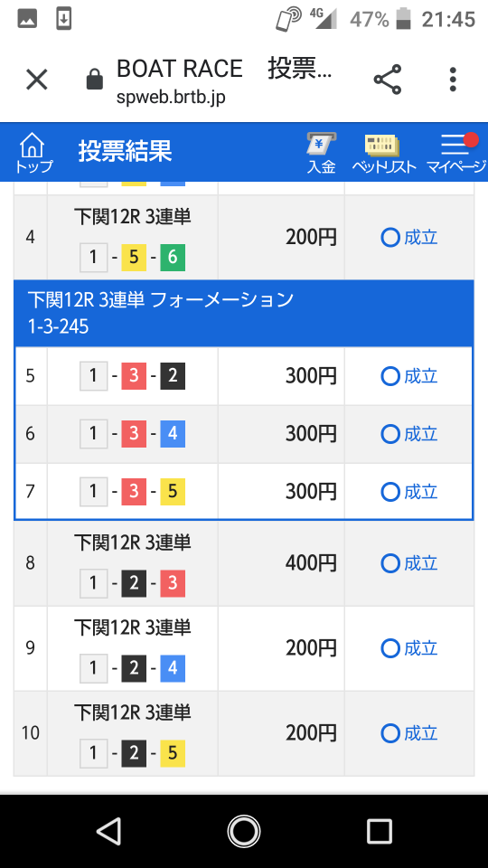Tap the image notification icon in status bar
The height and width of the screenshot is (868, 488).
coord(27,19)
